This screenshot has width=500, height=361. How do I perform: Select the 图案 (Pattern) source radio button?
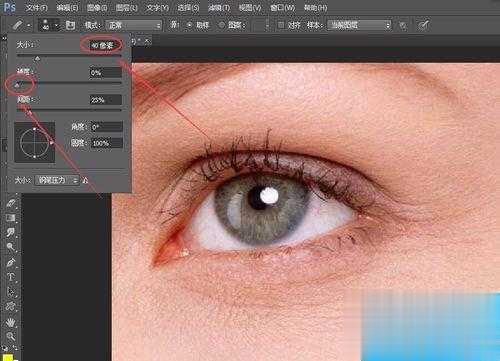pyautogui.click(x=221, y=25)
